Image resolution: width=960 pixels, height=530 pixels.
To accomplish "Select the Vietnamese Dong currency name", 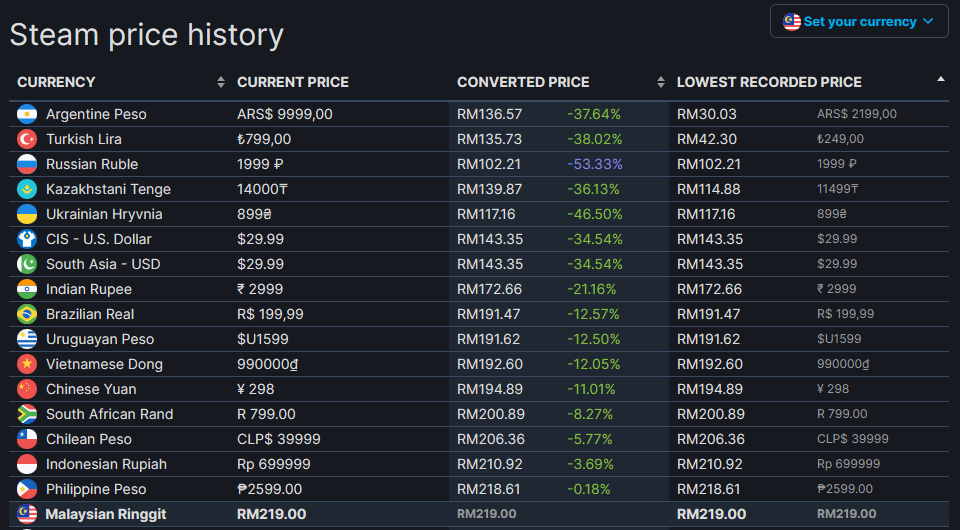I will click(x=104, y=365).
